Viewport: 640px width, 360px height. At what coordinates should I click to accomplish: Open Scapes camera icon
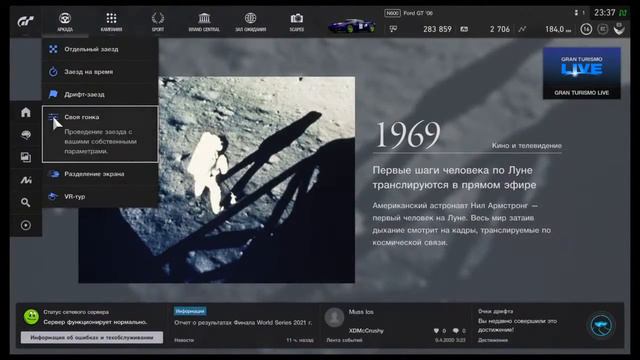tap(297, 22)
